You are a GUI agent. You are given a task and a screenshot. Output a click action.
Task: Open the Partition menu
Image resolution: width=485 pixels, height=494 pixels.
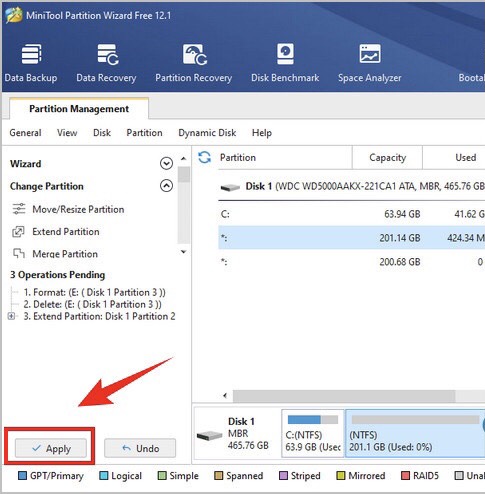pos(144,133)
